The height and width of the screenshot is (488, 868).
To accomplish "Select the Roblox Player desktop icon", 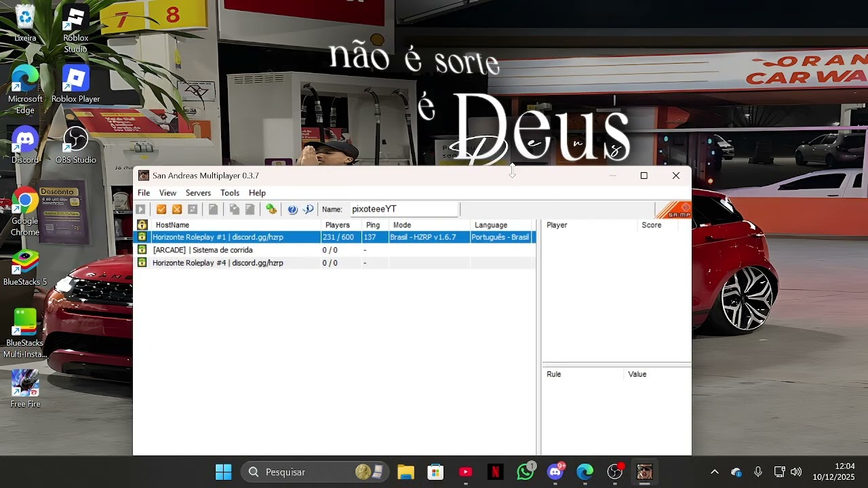I will (x=75, y=84).
